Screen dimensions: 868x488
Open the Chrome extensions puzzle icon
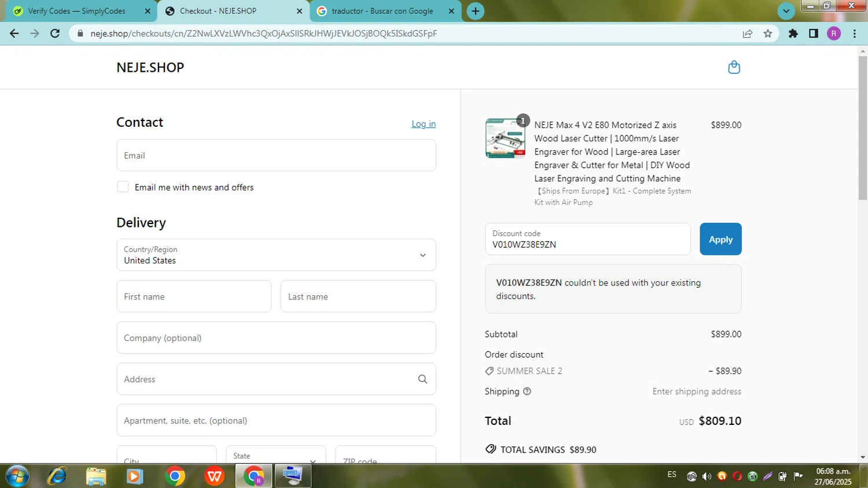[793, 34]
